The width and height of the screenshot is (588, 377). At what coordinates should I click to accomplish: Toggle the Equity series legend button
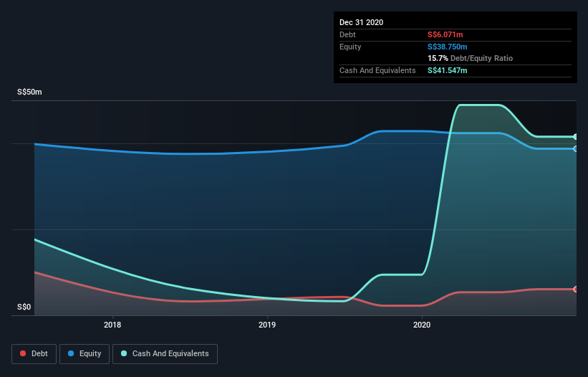(85, 354)
